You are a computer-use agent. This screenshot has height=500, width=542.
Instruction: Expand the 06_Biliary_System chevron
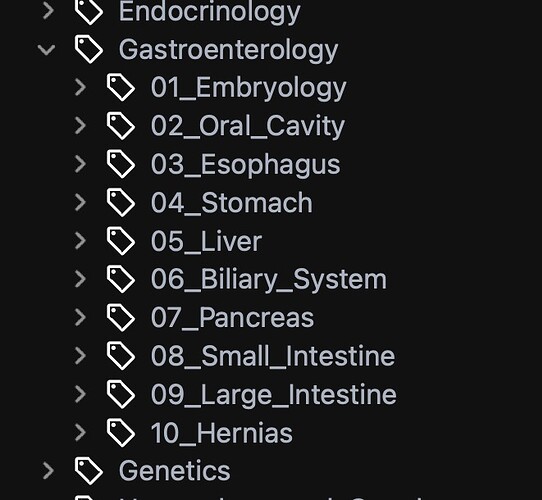pyautogui.click(x=80, y=279)
